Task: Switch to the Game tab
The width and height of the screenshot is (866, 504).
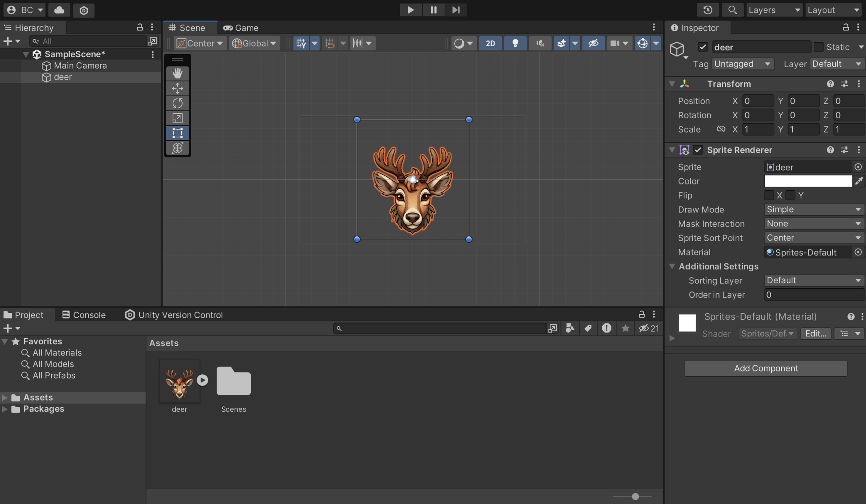Action: pos(241,28)
